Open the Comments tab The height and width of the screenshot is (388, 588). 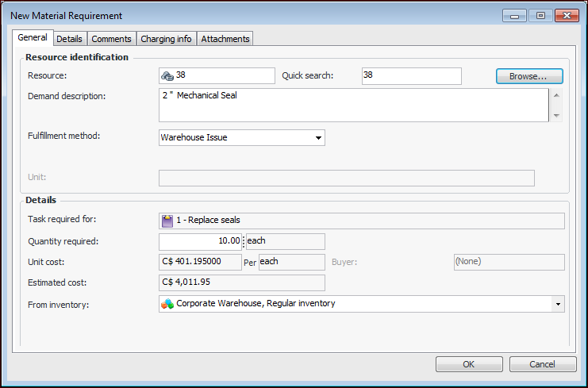(111, 38)
